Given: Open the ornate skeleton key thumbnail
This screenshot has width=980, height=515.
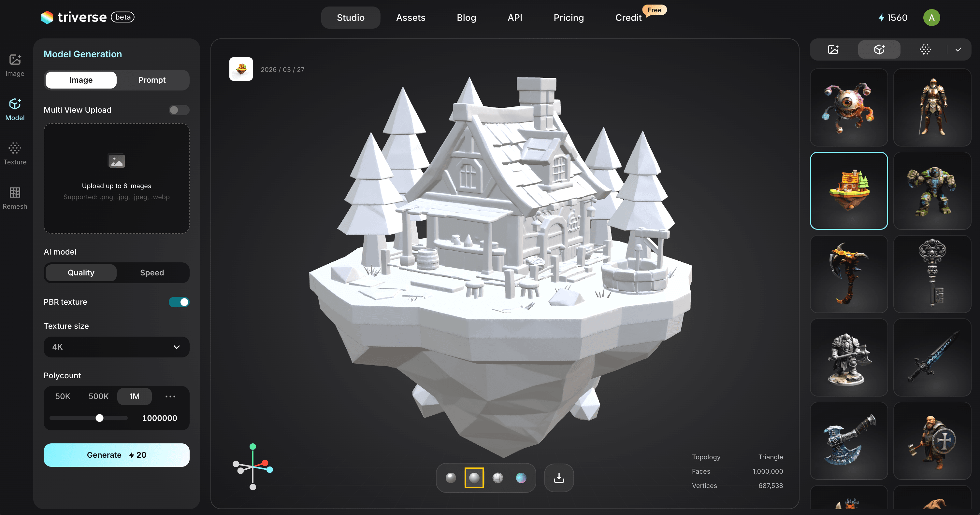Looking at the screenshot, I should tap(932, 274).
